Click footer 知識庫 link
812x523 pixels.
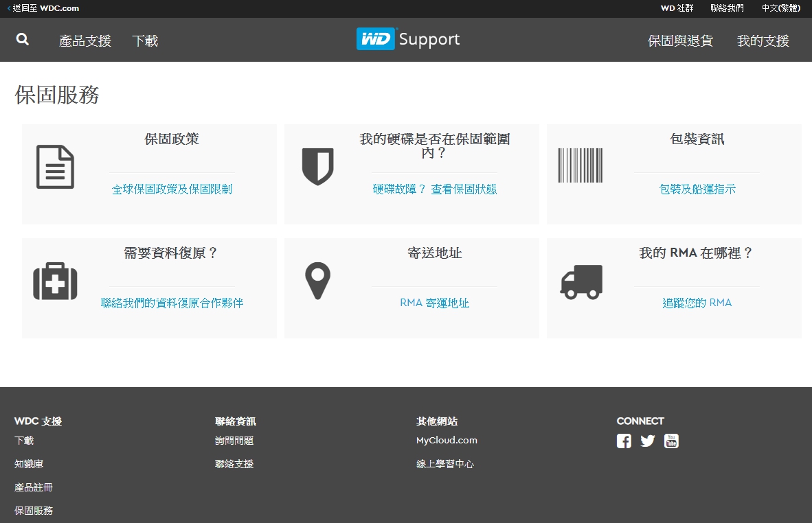[x=29, y=464]
